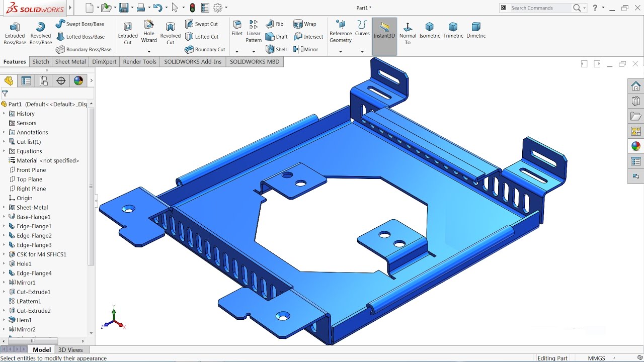Expand the Sheet-Metal feature node
644x362 pixels.
click(x=5, y=207)
